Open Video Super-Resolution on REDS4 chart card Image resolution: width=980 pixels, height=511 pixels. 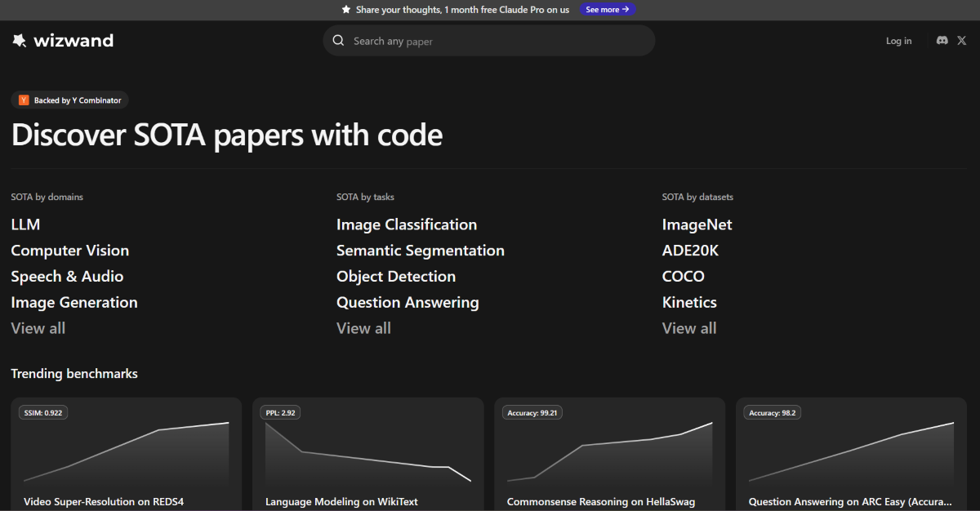tap(127, 454)
